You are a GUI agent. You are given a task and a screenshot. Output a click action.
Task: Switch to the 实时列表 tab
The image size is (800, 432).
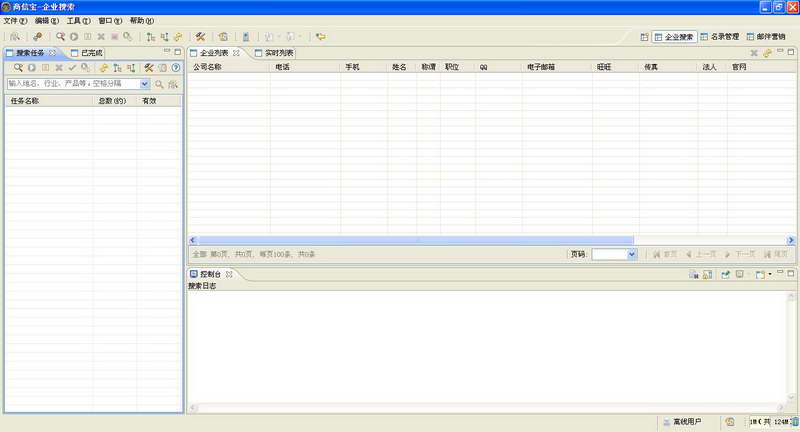click(274, 53)
